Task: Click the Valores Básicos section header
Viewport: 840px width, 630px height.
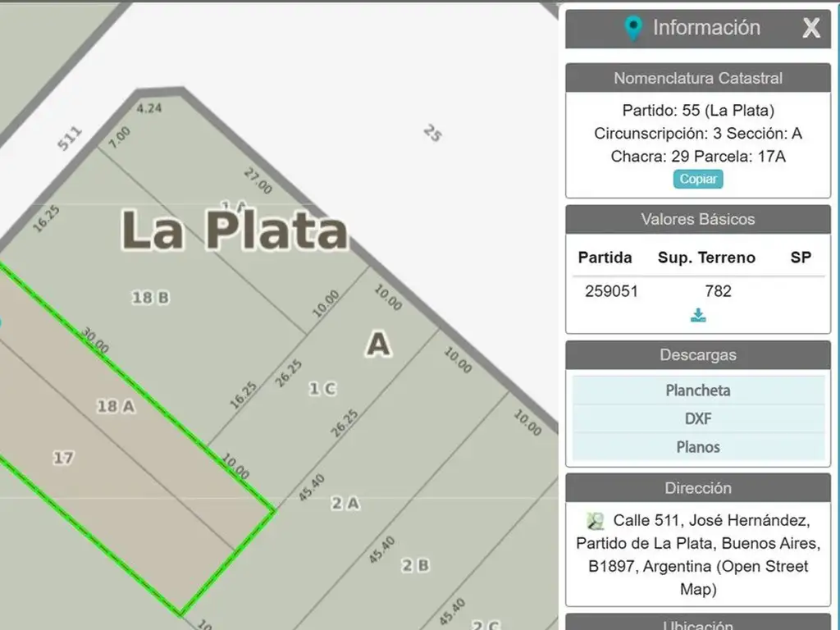Action: click(x=698, y=219)
